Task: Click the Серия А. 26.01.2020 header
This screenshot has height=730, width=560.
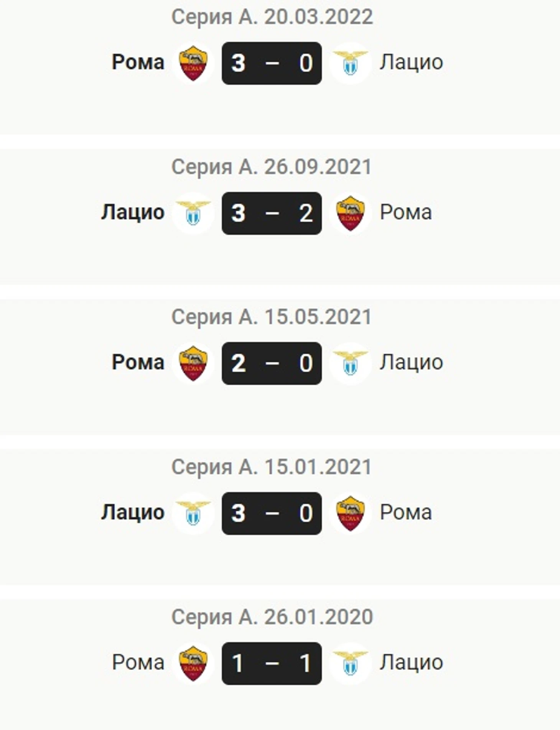Action: pos(272,617)
